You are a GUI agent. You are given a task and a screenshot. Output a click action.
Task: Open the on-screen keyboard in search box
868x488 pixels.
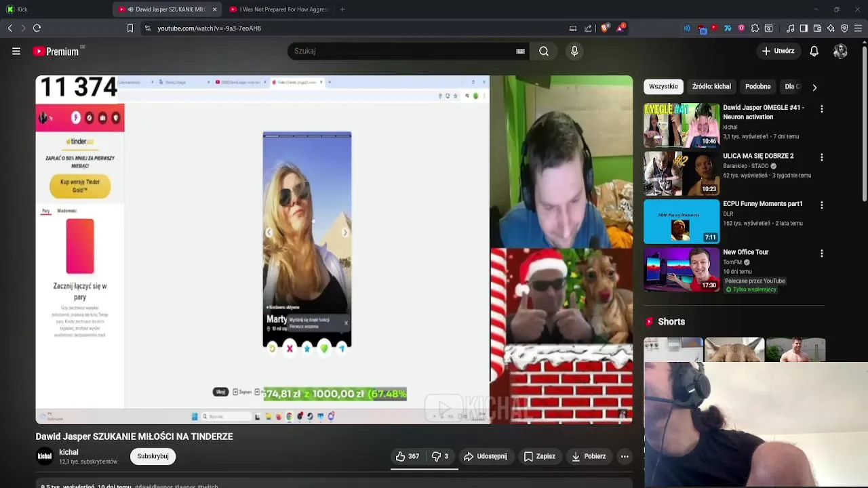tap(520, 52)
